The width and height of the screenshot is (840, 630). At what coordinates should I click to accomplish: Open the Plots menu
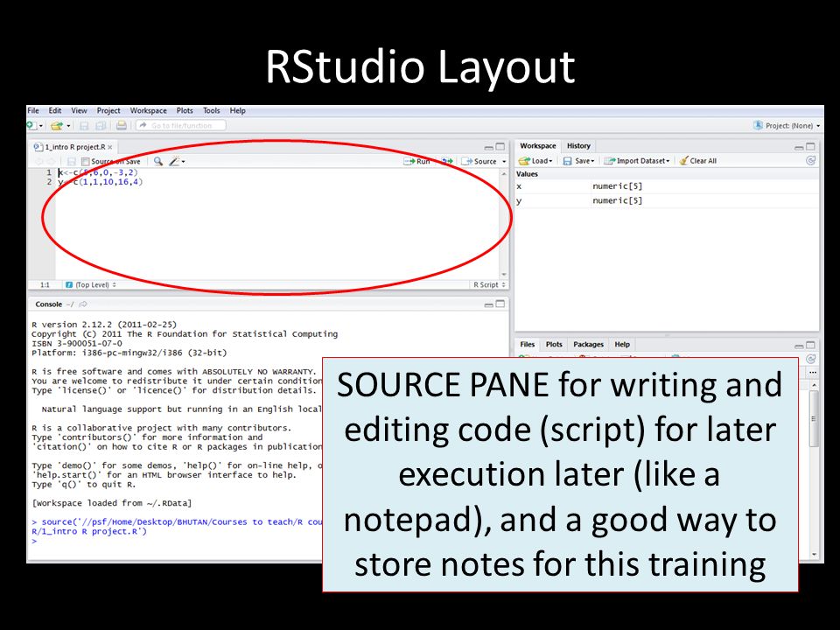tap(185, 110)
